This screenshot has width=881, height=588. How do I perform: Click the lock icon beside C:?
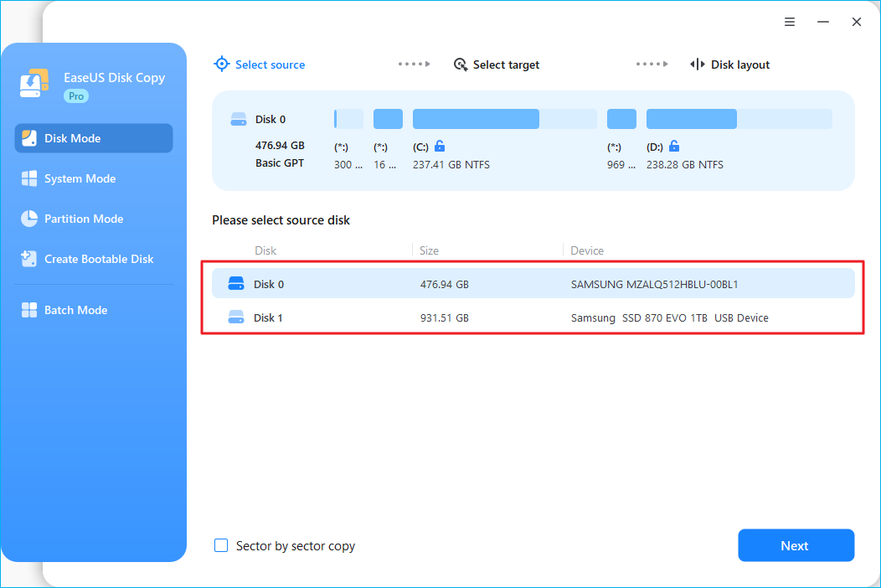440,146
